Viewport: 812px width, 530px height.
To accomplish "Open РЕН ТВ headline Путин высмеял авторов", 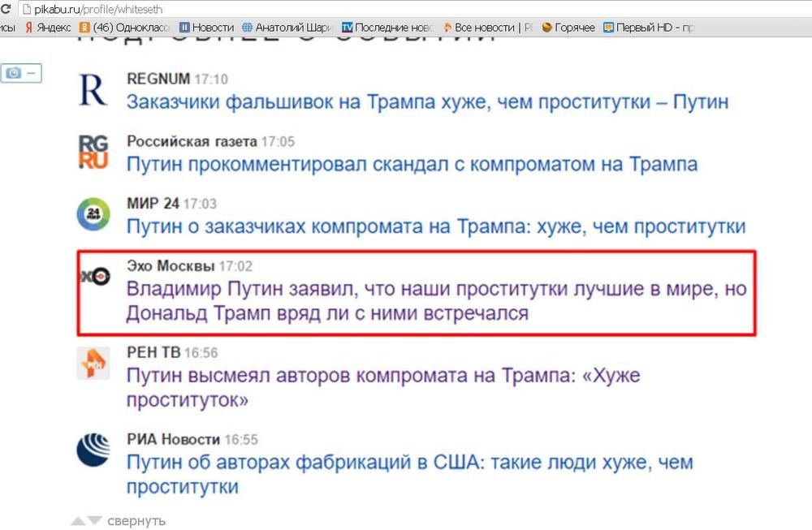I will coord(383,388).
